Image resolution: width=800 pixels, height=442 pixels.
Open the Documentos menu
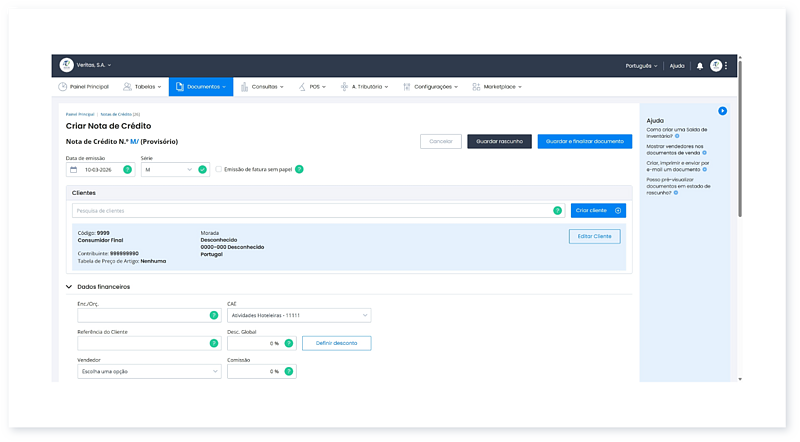tap(200, 87)
